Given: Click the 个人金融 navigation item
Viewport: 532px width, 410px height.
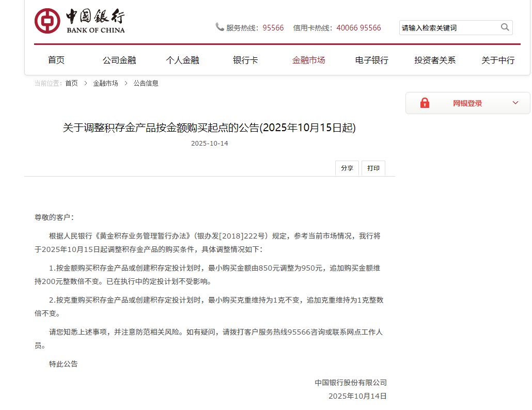Looking at the screenshot, I should tap(182, 60).
